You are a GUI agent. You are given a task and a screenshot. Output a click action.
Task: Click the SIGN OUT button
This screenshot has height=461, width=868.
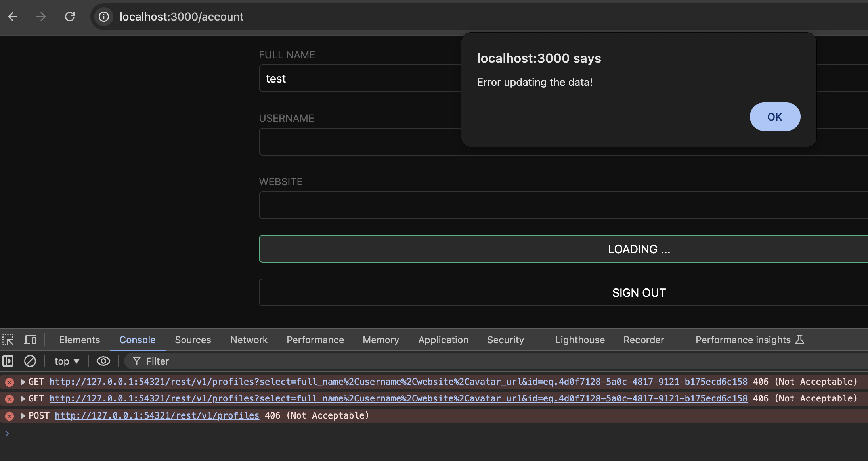coord(563,292)
